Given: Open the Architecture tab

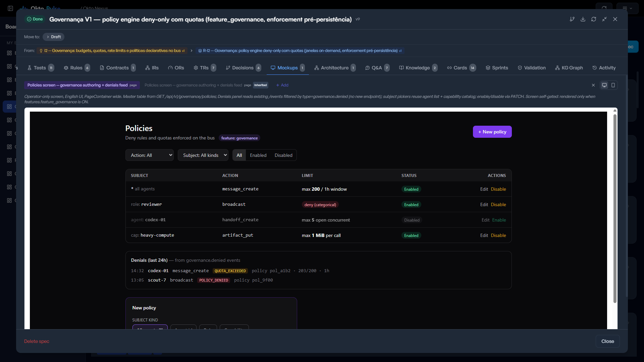Looking at the screenshot, I should [335, 68].
